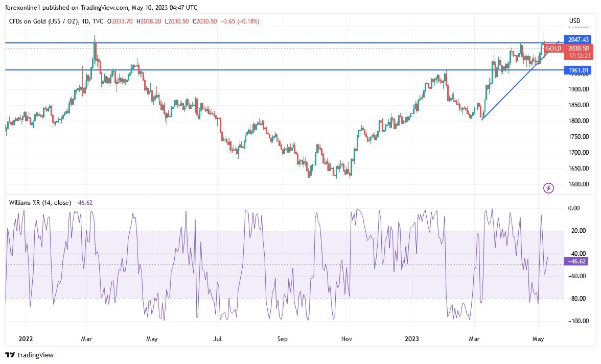Select the 2047.43 blue price label
Screen dimensions: 601x364
tap(578, 40)
